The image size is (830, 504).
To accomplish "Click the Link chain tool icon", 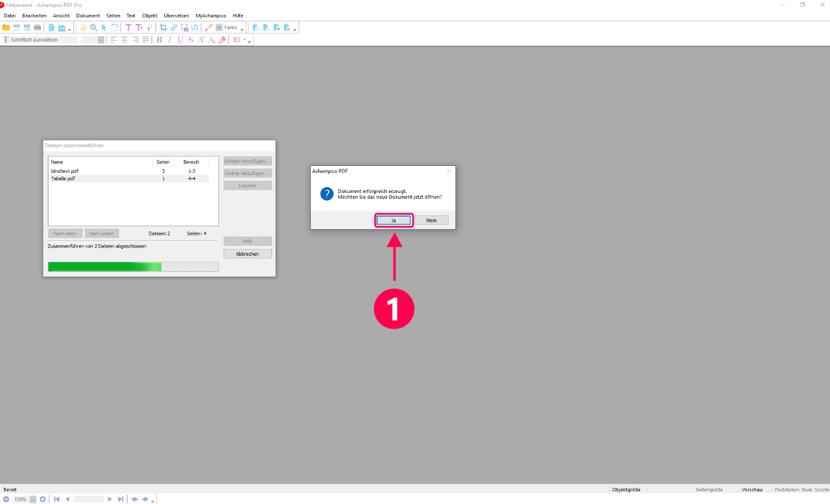I will (x=174, y=28).
